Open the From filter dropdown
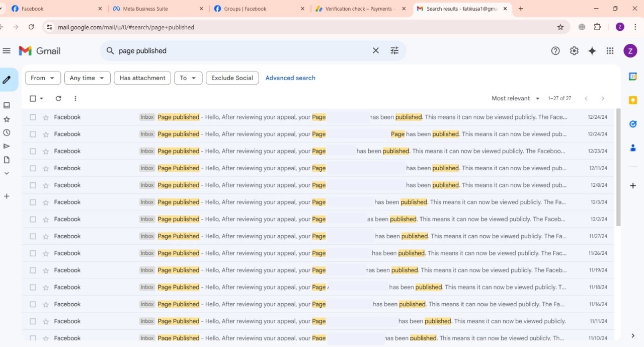644x347 pixels. pyautogui.click(x=43, y=78)
